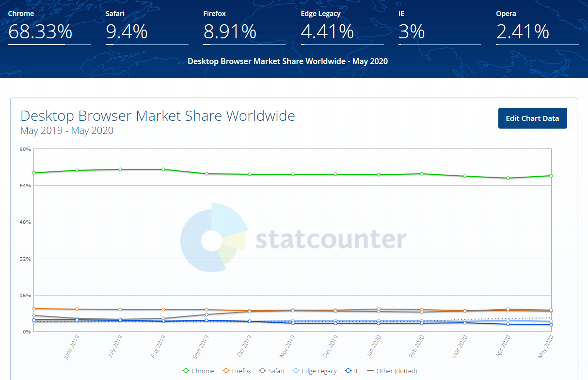Click Chrome 68.33% stat in header

point(49,27)
